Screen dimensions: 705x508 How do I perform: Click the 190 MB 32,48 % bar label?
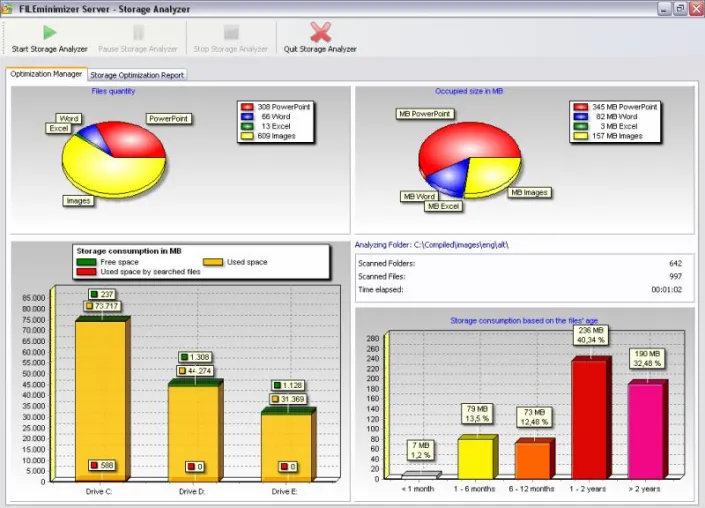(647, 359)
